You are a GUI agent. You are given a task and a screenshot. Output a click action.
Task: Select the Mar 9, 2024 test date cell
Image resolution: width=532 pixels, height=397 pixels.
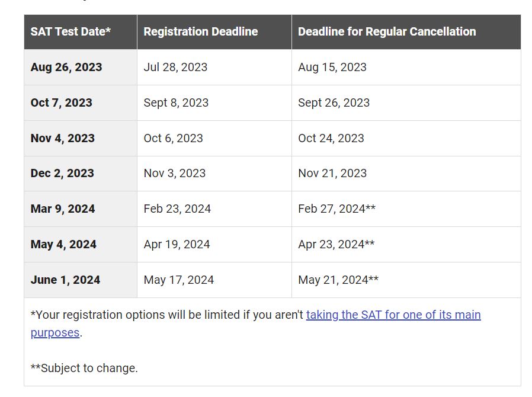[81, 209]
